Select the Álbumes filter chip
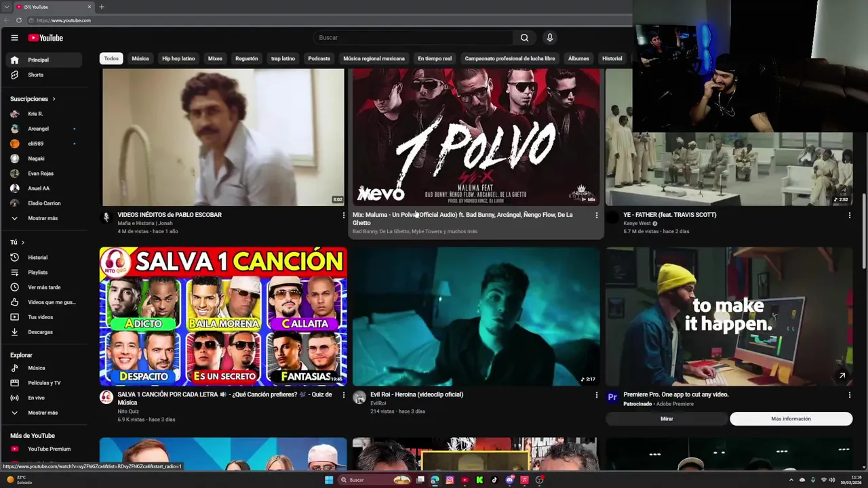The width and height of the screenshot is (868, 488). pos(578,58)
